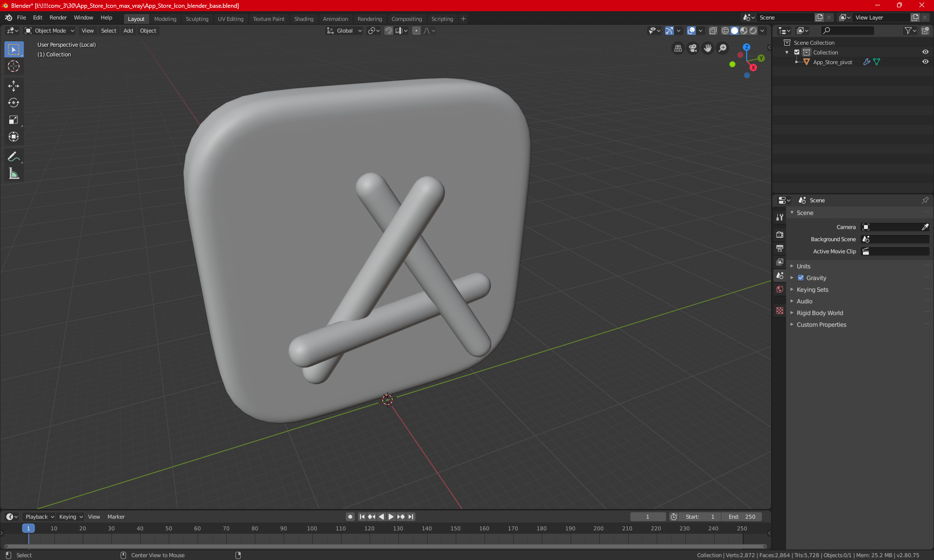Switch to the Shading workspace tab
The image size is (934, 560).
point(304,19)
